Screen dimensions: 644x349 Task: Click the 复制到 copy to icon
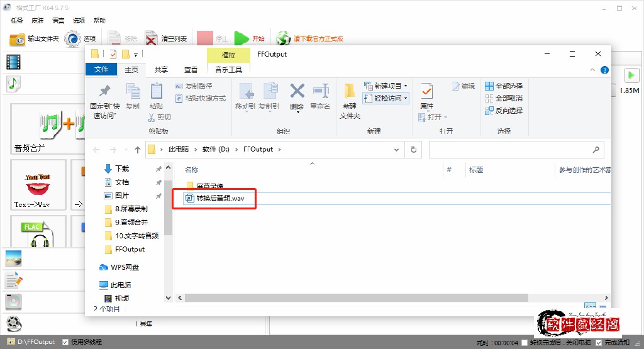pos(270,91)
